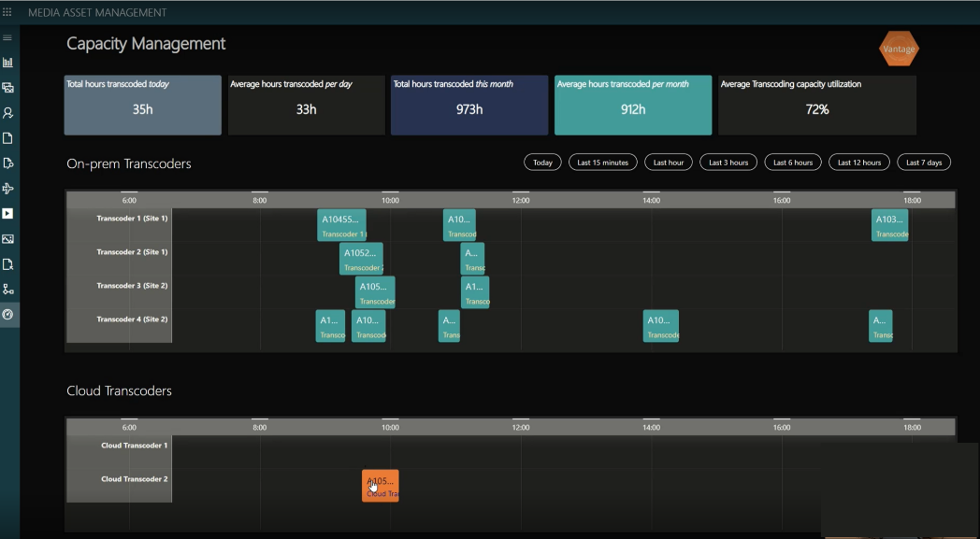
Task: Open the A1052 job on Transcoder 2
Action: point(361,259)
